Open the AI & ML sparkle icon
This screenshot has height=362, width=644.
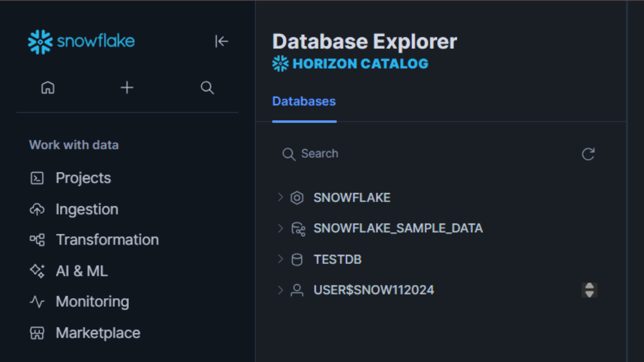pyautogui.click(x=38, y=271)
